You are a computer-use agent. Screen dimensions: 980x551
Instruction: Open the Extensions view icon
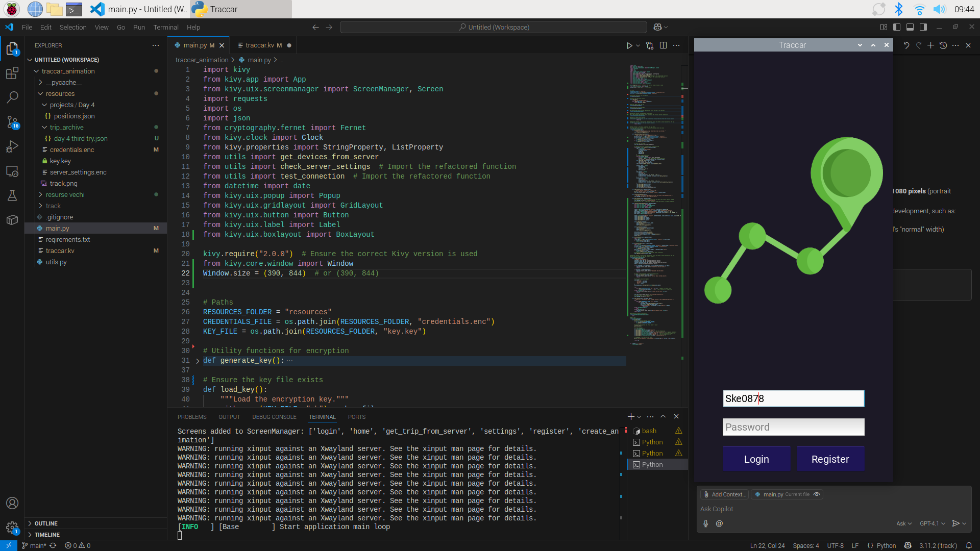click(12, 73)
